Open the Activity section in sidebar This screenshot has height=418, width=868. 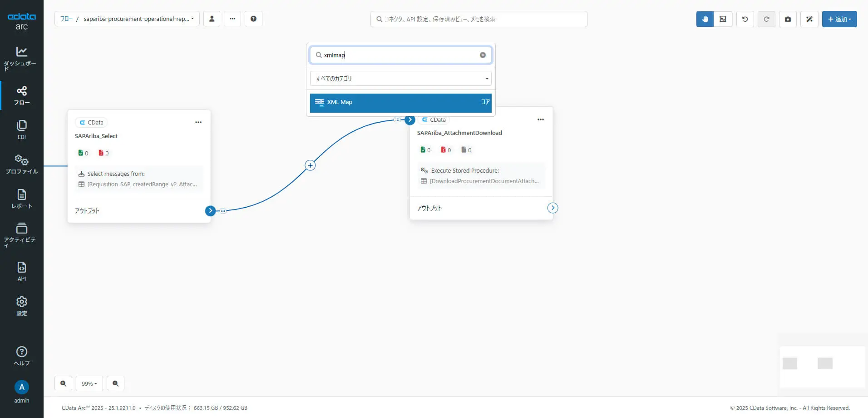coord(22,235)
